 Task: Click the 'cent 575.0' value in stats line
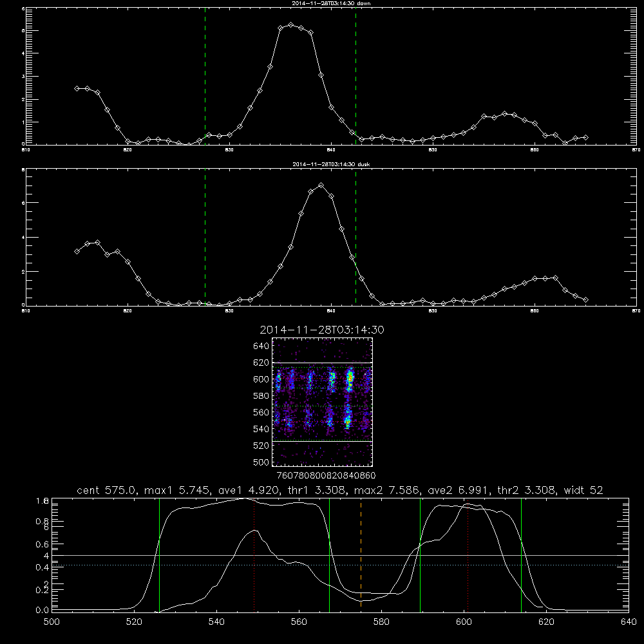[106, 490]
